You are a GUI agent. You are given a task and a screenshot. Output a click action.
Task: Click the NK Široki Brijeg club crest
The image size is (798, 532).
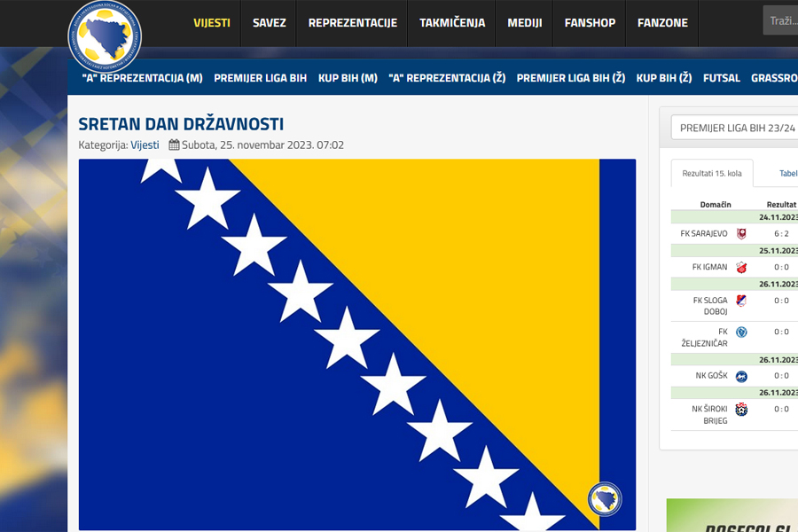tap(741, 409)
